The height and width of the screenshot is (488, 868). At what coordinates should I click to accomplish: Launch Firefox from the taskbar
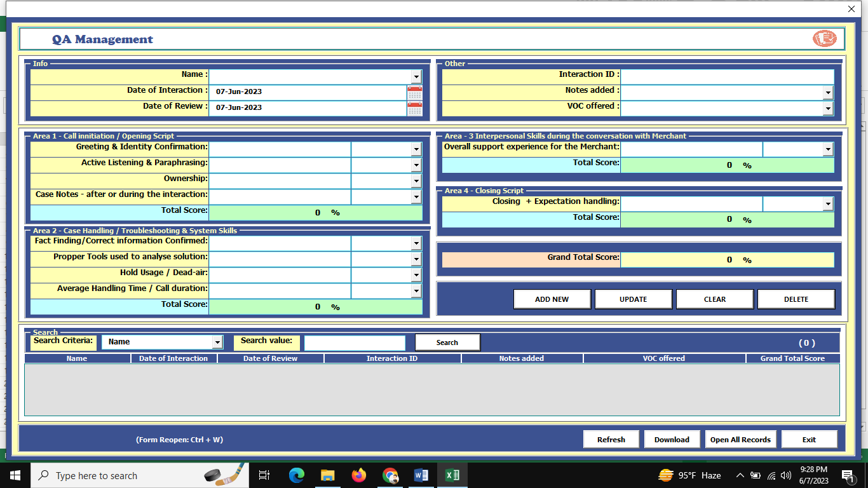359,475
